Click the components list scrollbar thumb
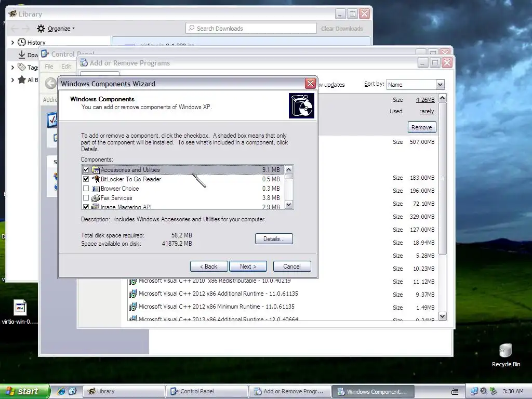 (x=289, y=177)
